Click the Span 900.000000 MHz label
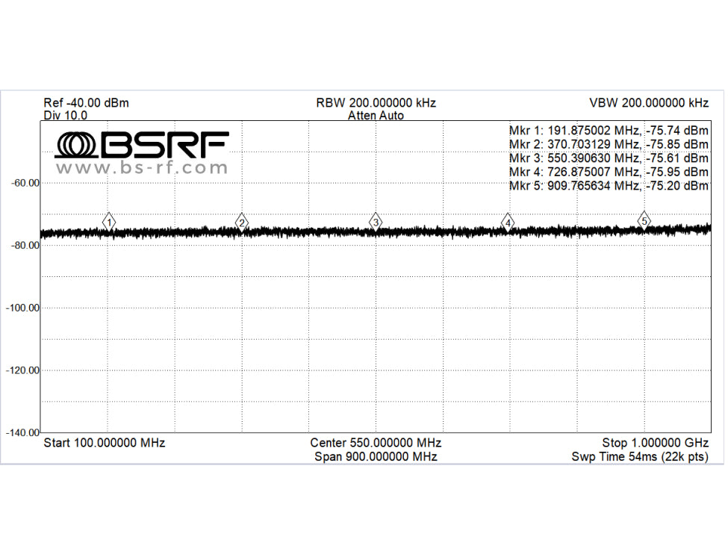Screen dimensions: 728x560 point(376,456)
